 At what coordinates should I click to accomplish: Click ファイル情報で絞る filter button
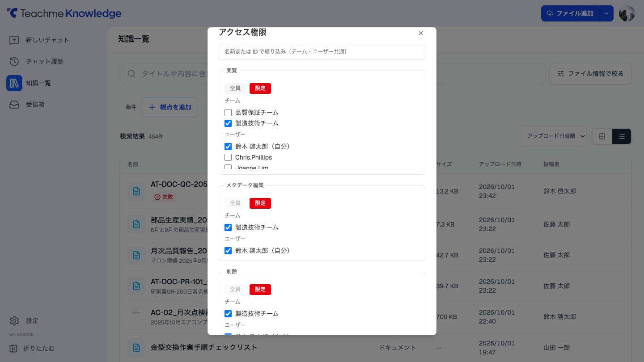(x=590, y=74)
